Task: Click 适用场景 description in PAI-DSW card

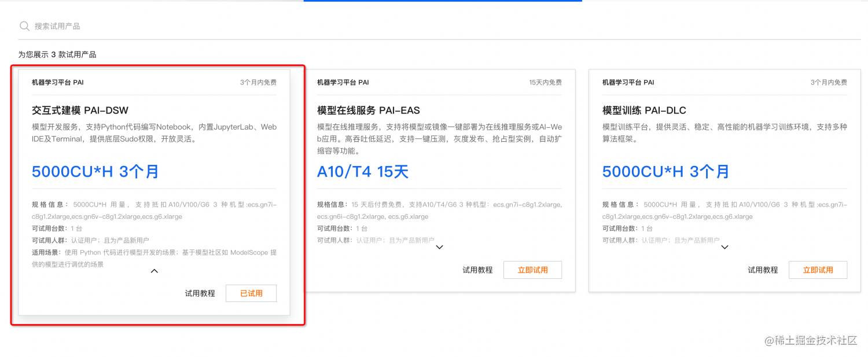Action: tap(154, 258)
